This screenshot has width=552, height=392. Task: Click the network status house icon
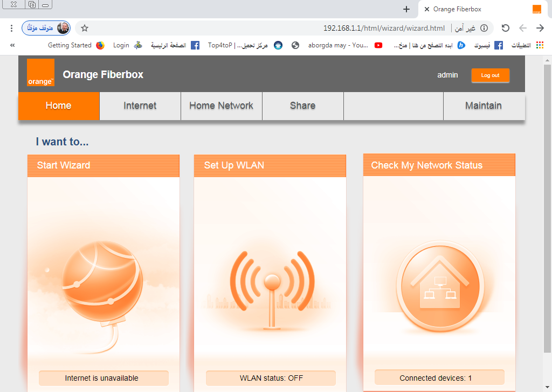click(x=440, y=286)
